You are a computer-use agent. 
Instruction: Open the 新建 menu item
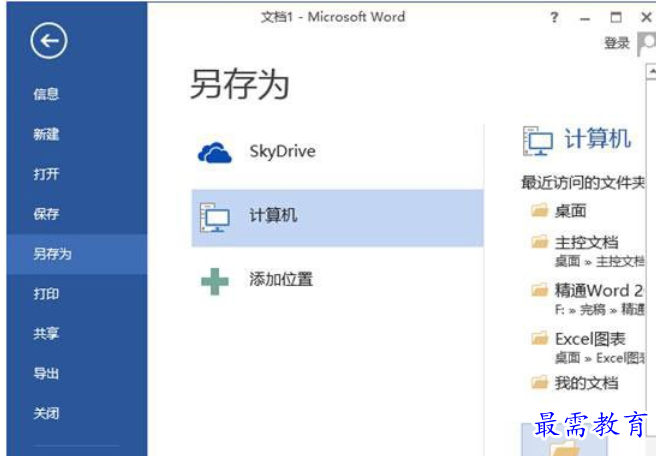[46, 134]
